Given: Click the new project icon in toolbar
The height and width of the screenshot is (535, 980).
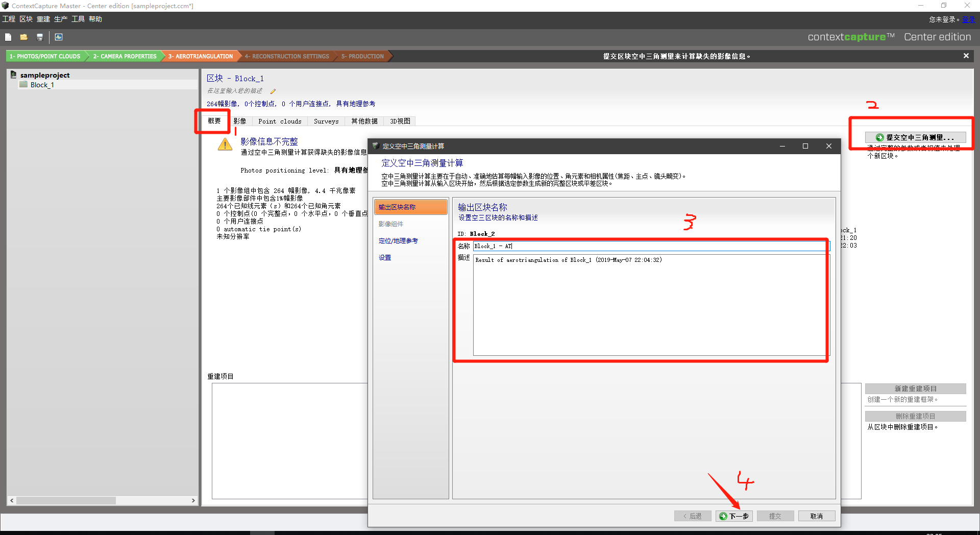Looking at the screenshot, I should pos(8,37).
